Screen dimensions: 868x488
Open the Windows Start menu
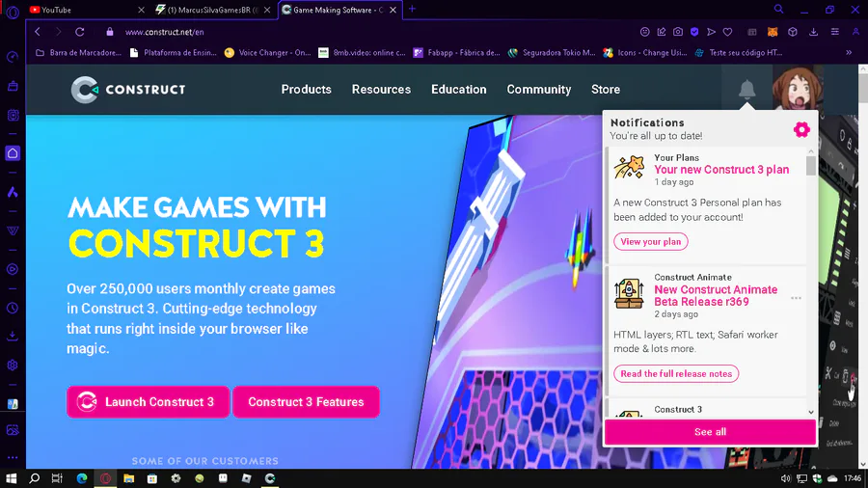click(x=11, y=478)
